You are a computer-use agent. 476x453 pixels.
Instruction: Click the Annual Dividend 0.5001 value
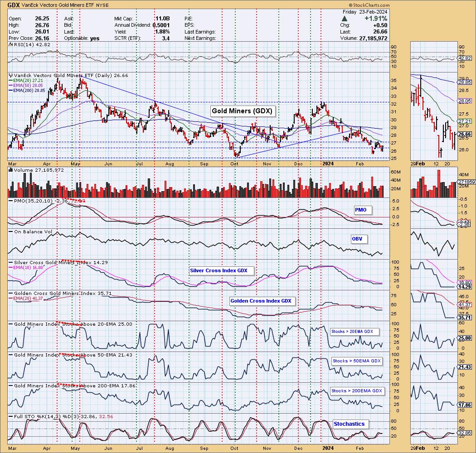coord(161,25)
